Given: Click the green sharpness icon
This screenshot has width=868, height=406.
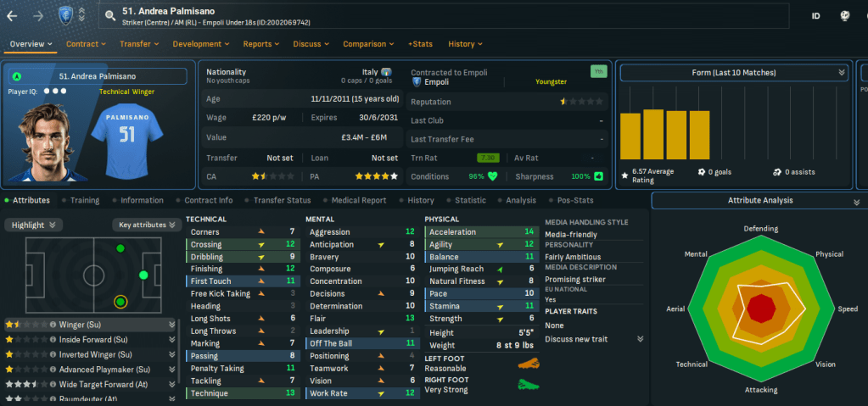Looking at the screenshot, I should (598, 177).
